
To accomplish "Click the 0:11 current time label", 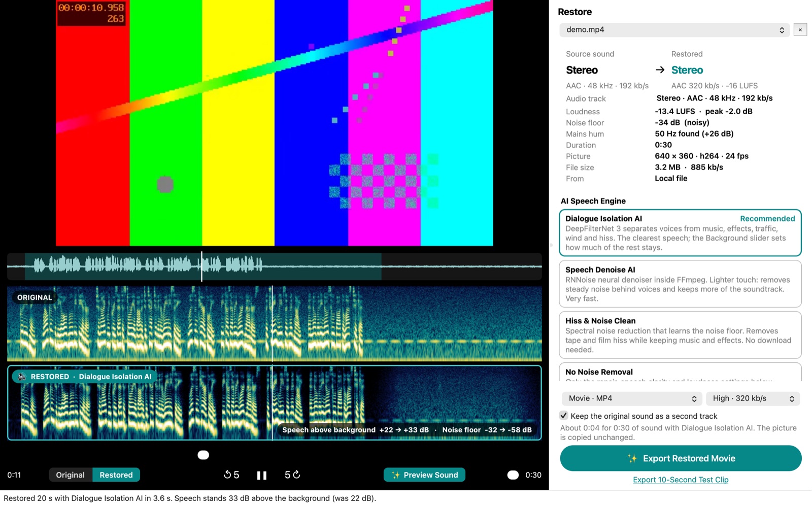I will [14, 475].
